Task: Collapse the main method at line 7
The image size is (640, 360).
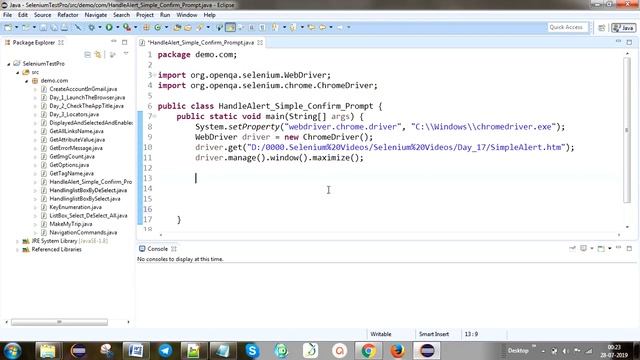Action: (x=155, y=116)
